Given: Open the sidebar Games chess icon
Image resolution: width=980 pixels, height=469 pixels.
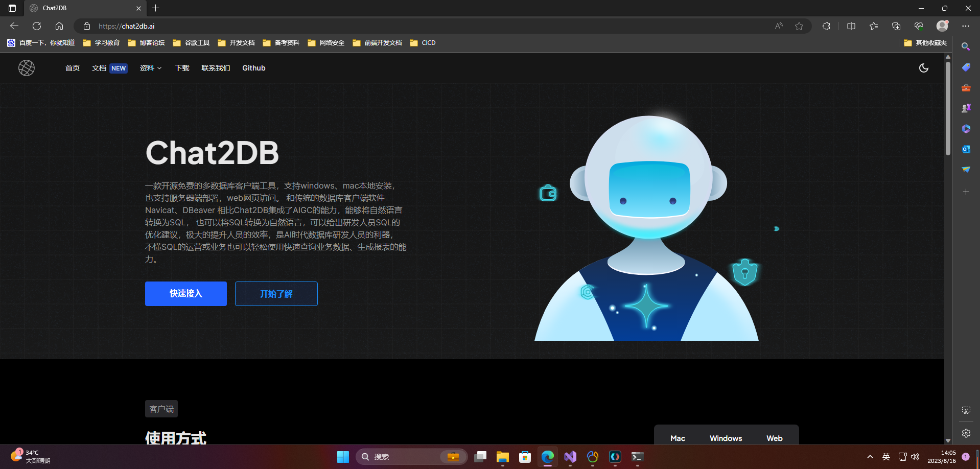Looking at the screenshot, I should click(x=966, y=108).
